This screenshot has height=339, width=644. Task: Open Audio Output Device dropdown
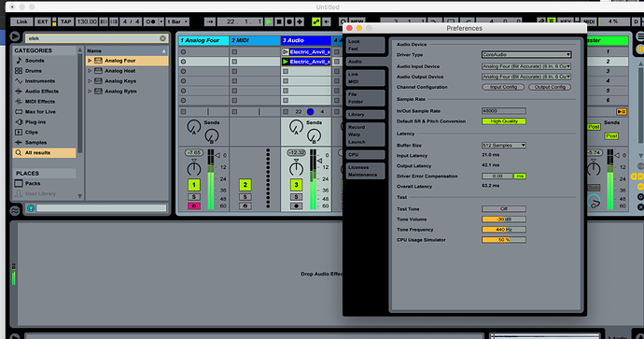(526, 77)
